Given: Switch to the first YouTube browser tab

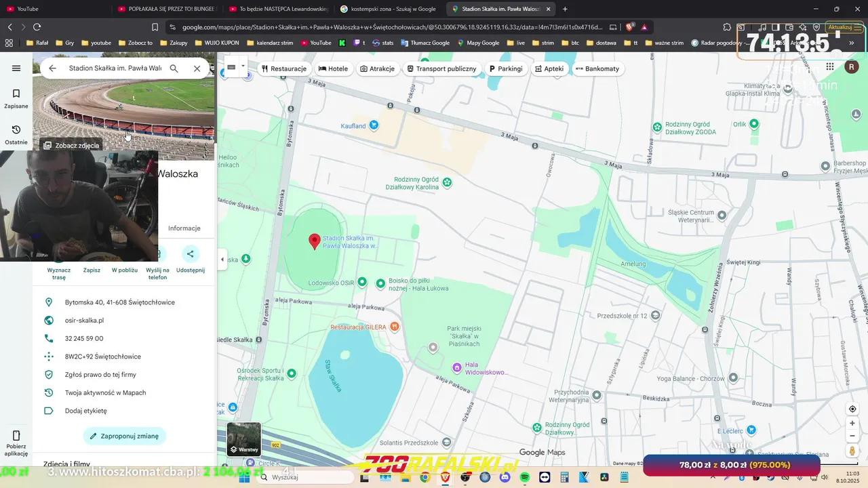Looking at the screenshot, I should click(54, 9).
